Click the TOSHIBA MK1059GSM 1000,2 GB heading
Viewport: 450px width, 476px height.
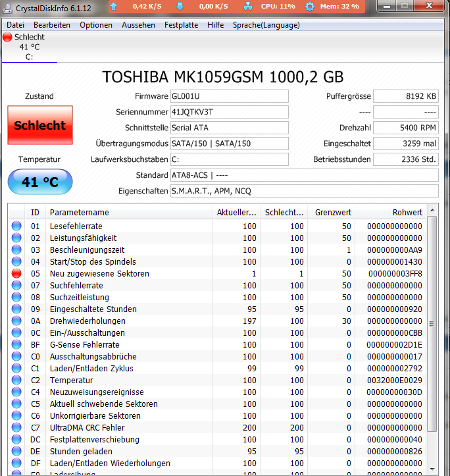pyautogui.click(x=223, y=77)
